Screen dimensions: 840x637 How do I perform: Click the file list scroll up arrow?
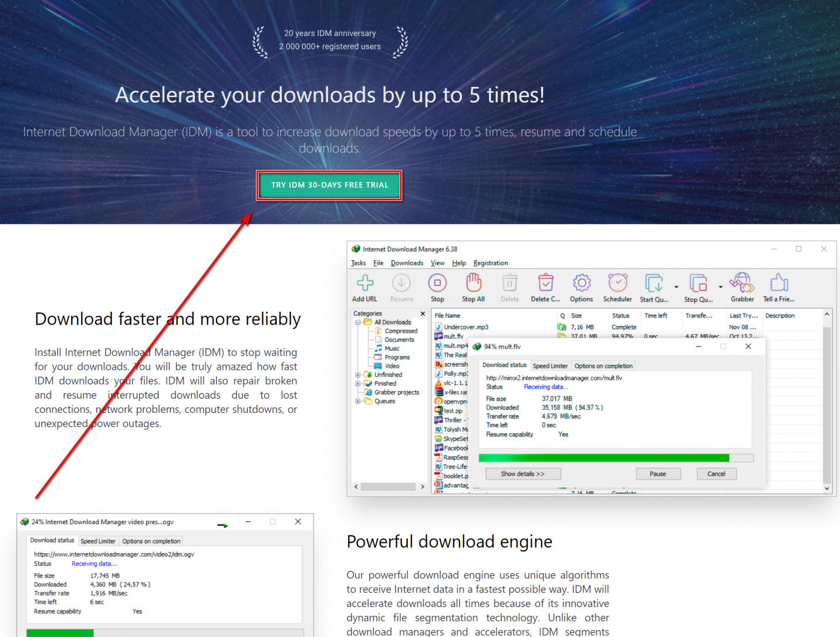point(826,314)
